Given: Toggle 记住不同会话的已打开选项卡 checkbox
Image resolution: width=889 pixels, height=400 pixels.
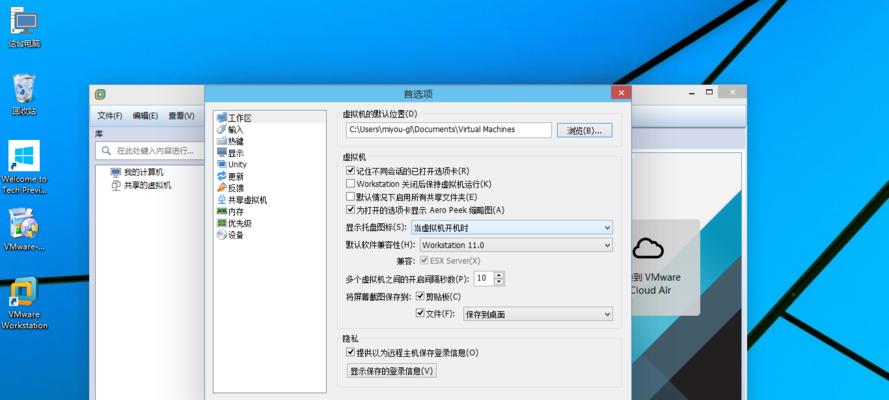Looking at the screenshot, I should tap(350, 171).
